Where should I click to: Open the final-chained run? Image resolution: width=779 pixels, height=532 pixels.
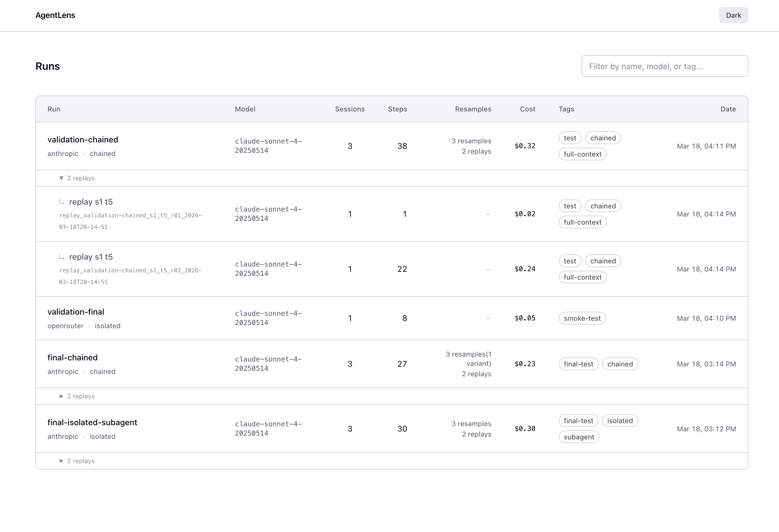coord(72,357)
